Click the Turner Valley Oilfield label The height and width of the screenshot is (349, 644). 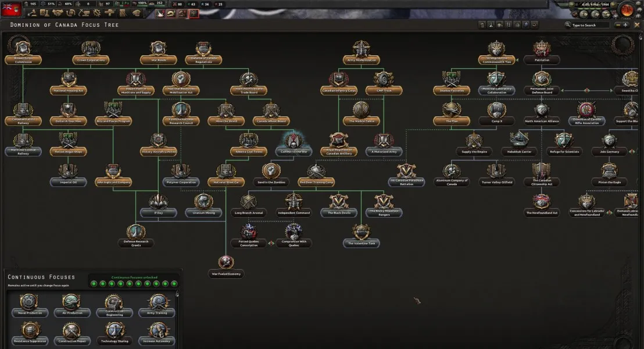pos(496,182)
